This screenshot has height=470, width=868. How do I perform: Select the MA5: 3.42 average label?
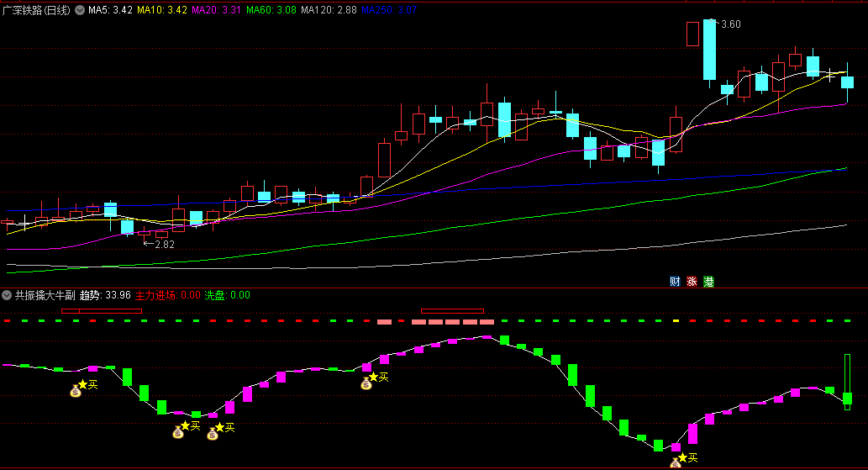point(110,10)
